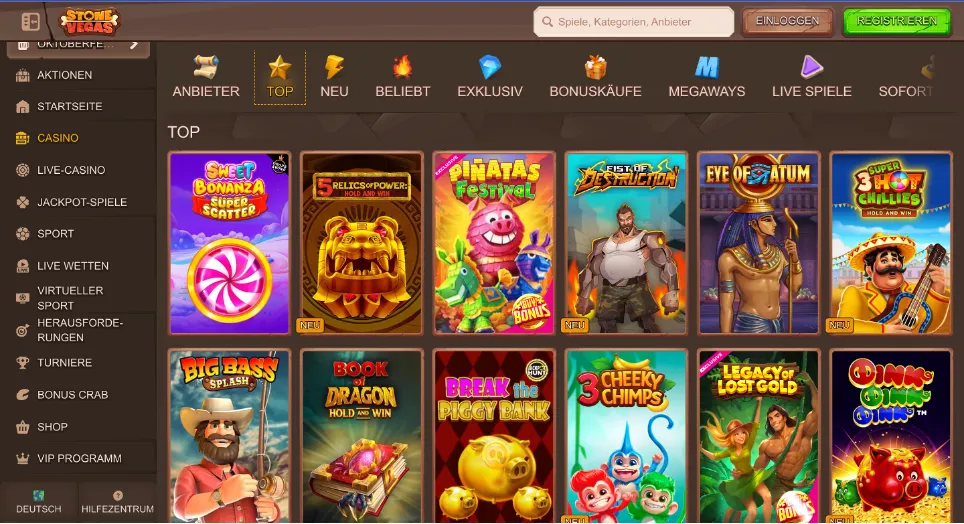This screenshot has width=964, height=524.
Task: Open the Megaways category
Action: 706,77
